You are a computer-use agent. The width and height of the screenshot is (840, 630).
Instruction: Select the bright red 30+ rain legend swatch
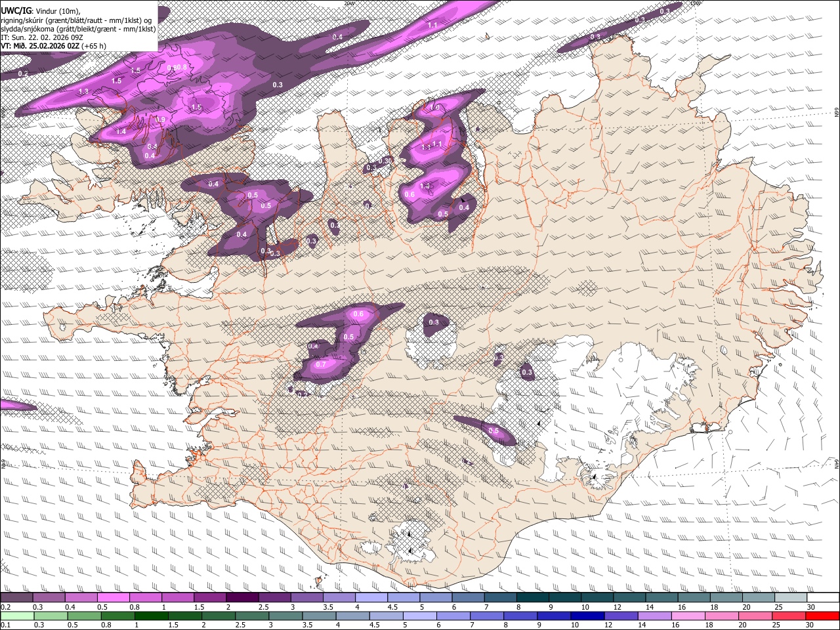point(823,616)
